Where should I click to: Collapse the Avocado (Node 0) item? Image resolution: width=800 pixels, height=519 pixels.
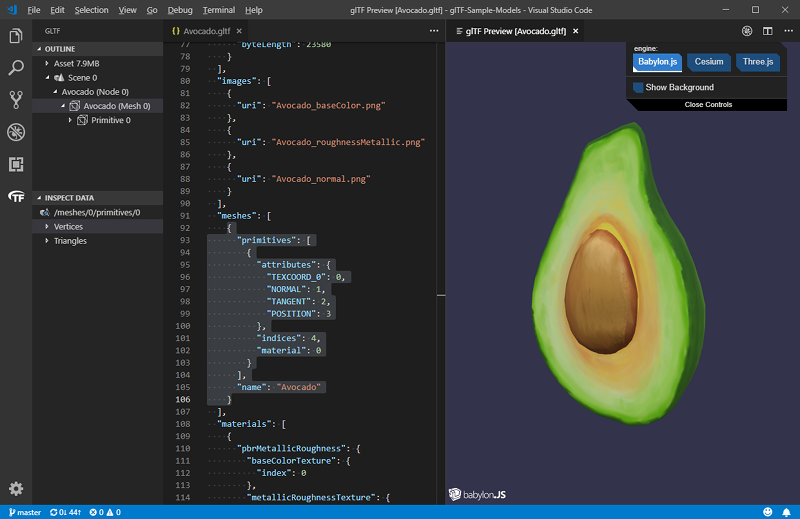(x=55, y=92)
